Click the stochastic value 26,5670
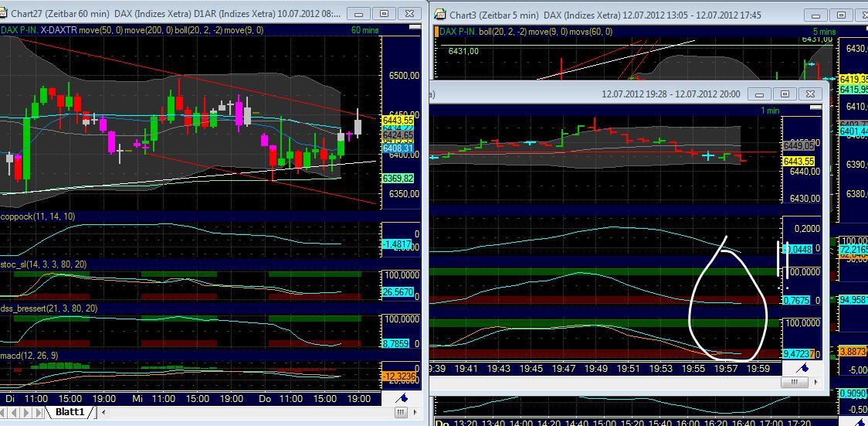The width and height of the screenshot is (868, 426). coord(398,292)
